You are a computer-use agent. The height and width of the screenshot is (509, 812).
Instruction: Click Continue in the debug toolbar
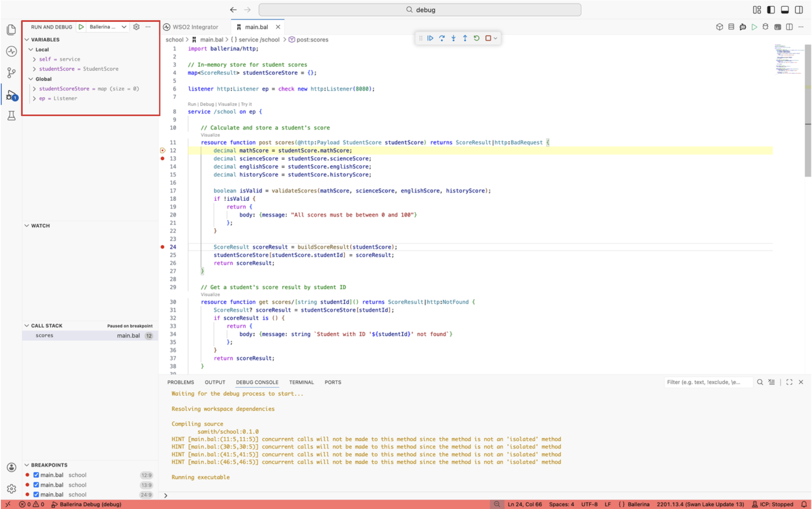(430, 38)
